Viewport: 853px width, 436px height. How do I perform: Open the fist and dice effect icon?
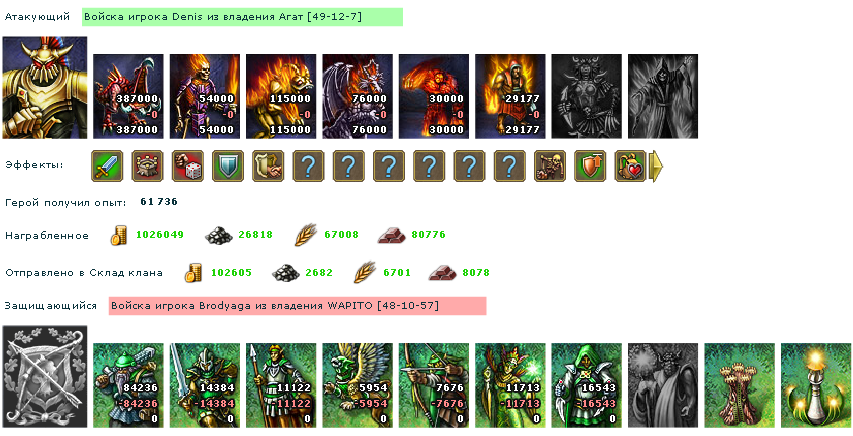pyautogui.click(x=187, y=166)
